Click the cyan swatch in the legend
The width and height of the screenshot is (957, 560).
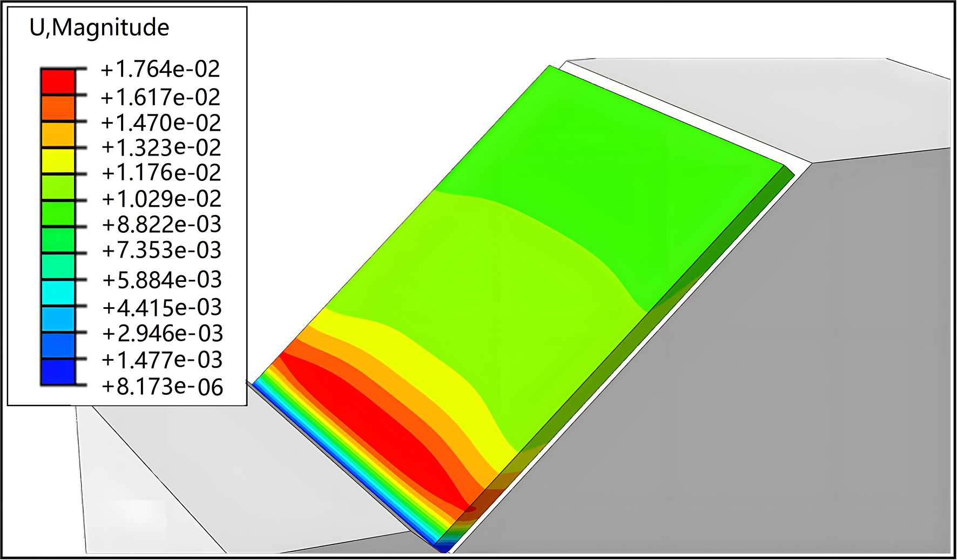[x=58, y=292]
